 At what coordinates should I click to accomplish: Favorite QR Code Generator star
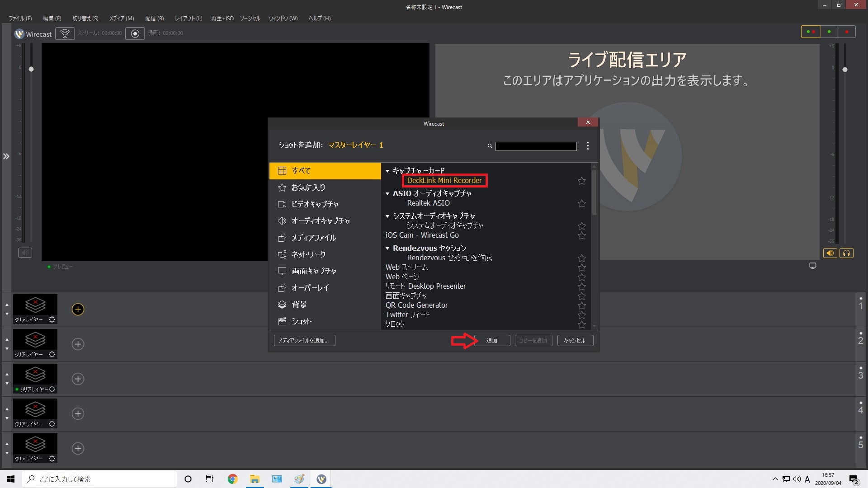coord(582,305)
